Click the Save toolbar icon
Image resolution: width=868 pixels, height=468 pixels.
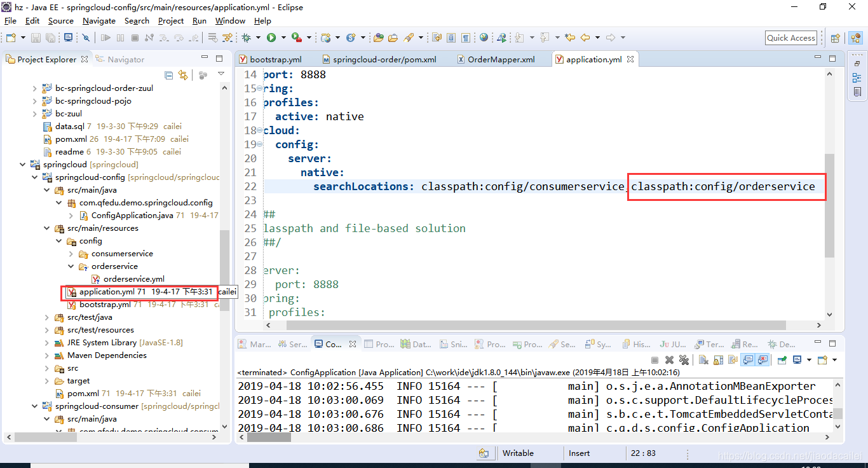36,38
